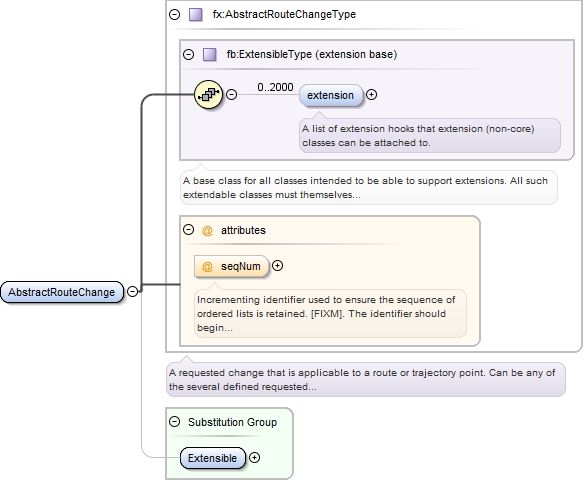Click the @ icon inside seqNum attribute
584x481 pixels.
click(207, 266)
